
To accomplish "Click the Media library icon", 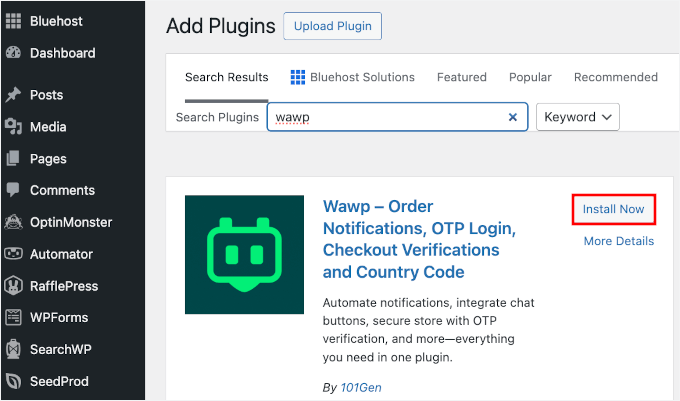I will (x=13, y=127).
